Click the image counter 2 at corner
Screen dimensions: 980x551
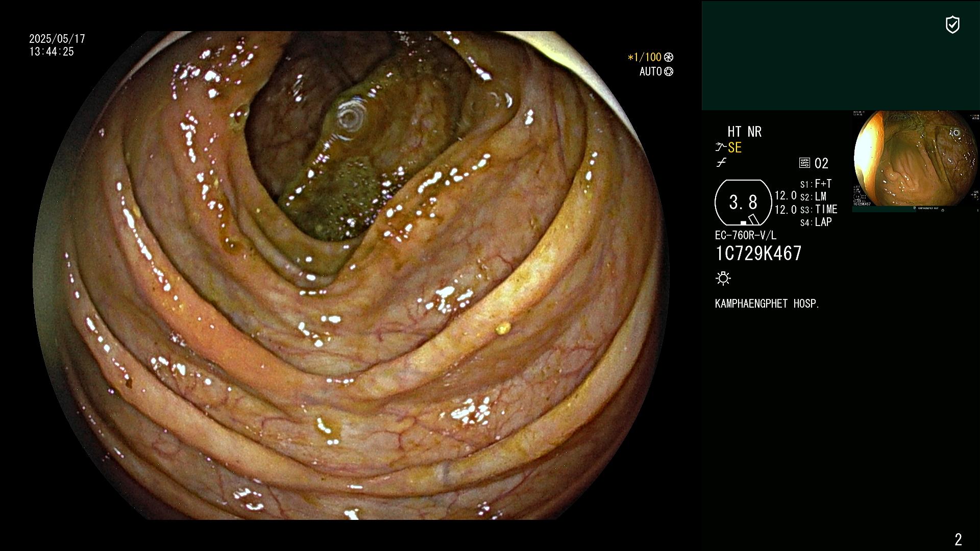coord(958,539)
